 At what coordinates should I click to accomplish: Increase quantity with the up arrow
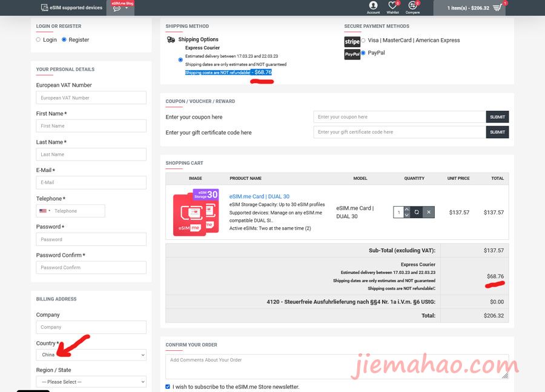[x=407, y=210]
